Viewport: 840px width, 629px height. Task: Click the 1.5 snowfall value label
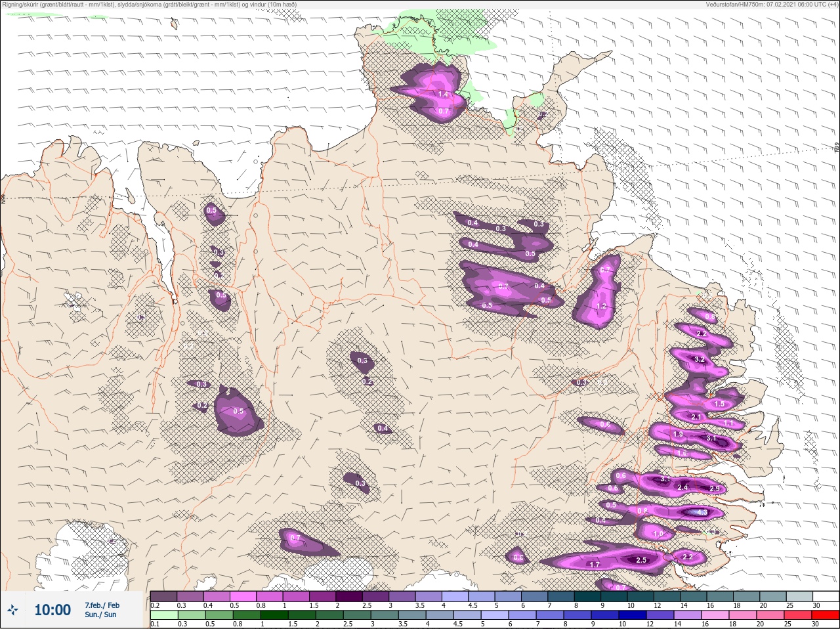[x=719, y=404]
